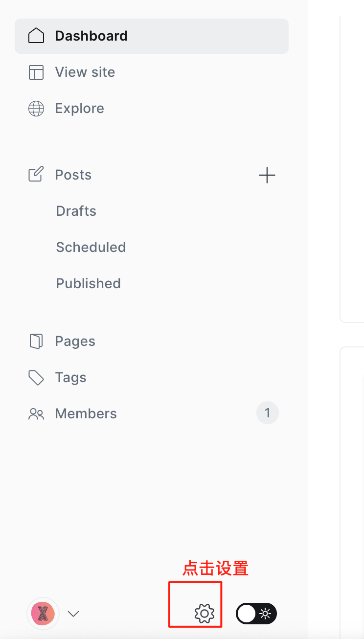Open Members text link
Screen dimensions: 364x639
[86, 413]
